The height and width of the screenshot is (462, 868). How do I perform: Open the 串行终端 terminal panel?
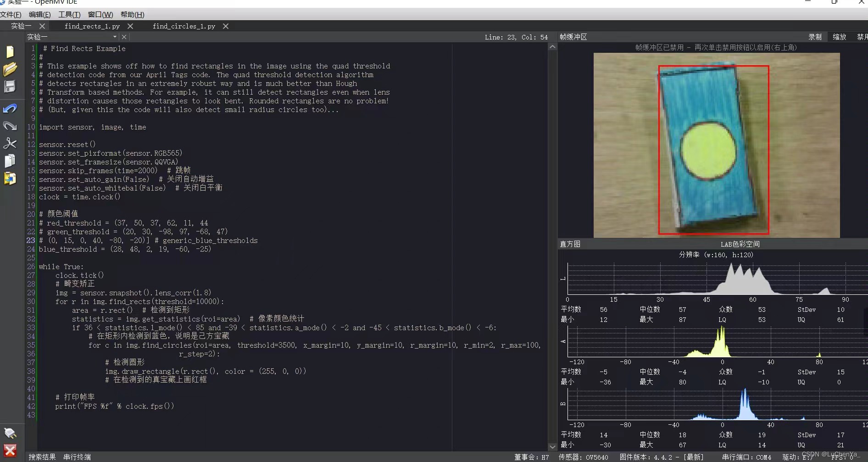pos(77,456)
